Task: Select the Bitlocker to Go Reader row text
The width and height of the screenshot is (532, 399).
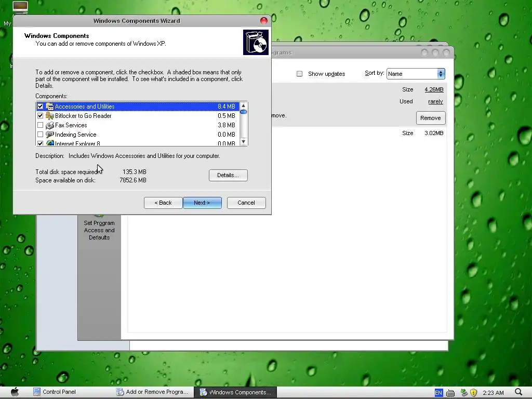Action: [x=83, y=116]
